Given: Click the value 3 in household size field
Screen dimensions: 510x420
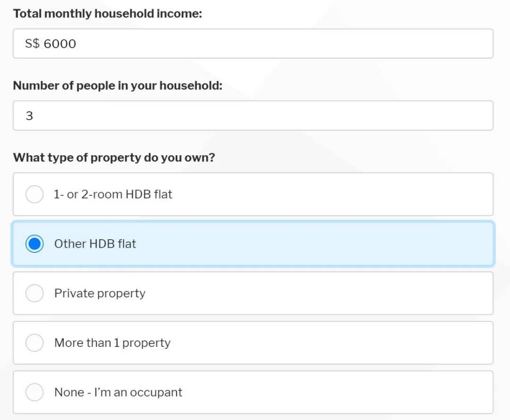Looking at the screenshot, I should coord(29,116).
